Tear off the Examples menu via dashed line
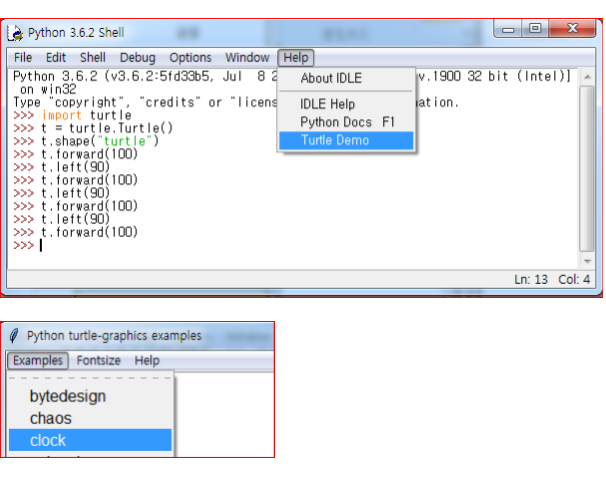The image size is (606, 483). point(90,378)
